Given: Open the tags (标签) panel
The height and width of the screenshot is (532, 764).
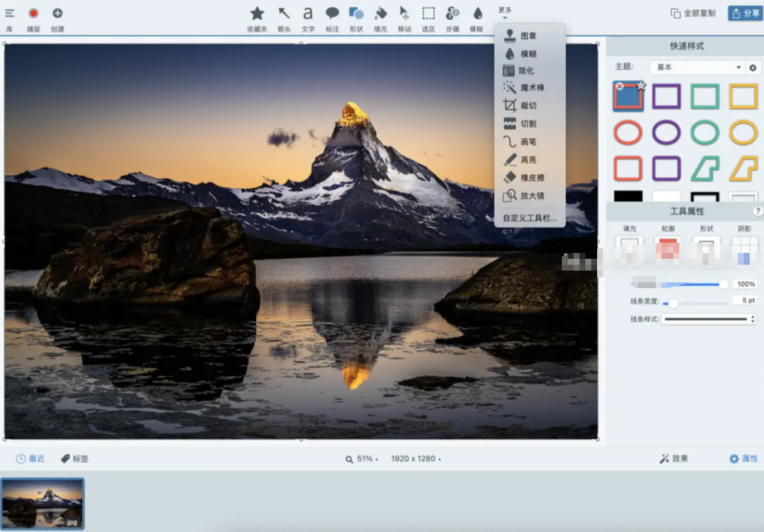Looking at the screenshot, I should 74,458.
